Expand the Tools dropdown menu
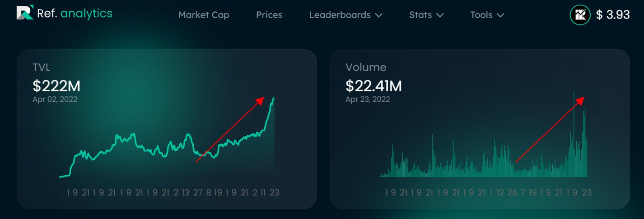The image size is (644, 219). tap(487, 15)
